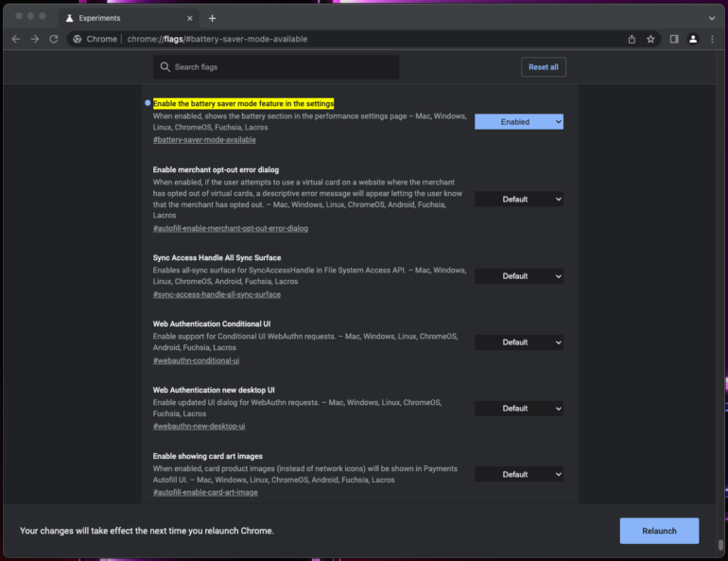Open a new tab with plus button
Image resolution: width=728 pixels, height=561 pixels.
212,18
